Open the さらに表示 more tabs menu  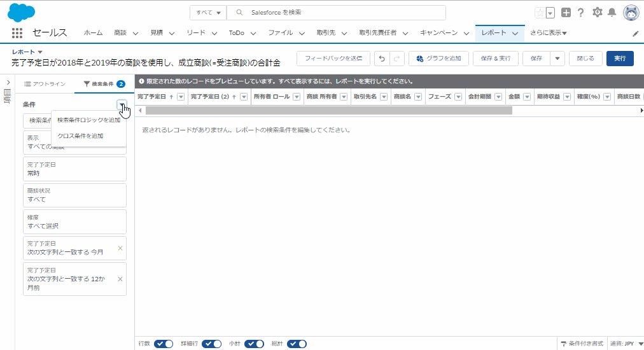click(549, 33)
